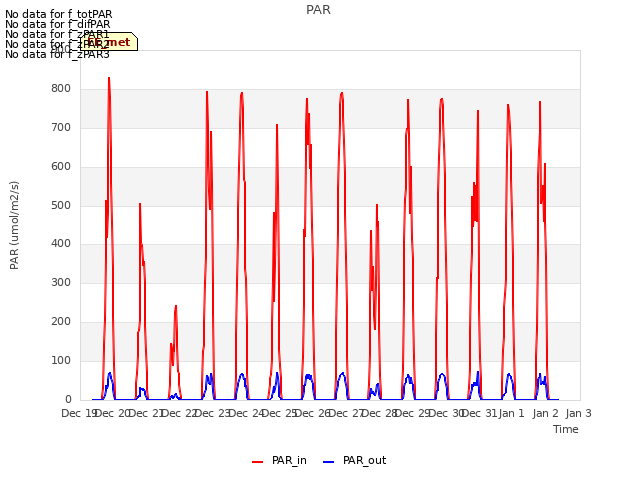Click the Time x-axis label
The width and height of the screenshot is (640, 480).
coord(566,429)
